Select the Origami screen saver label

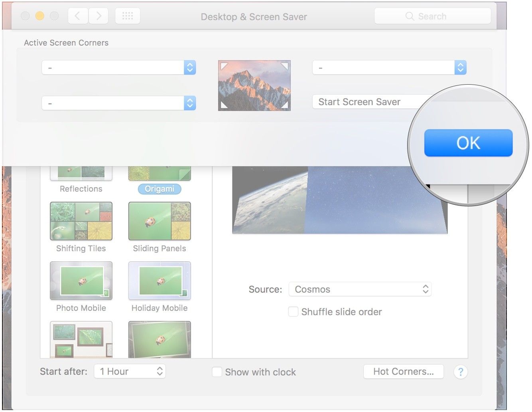pos(160,189)
